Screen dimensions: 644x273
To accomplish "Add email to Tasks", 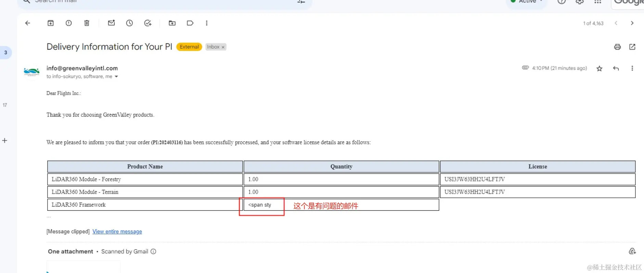I will click(x=148, y=23).
